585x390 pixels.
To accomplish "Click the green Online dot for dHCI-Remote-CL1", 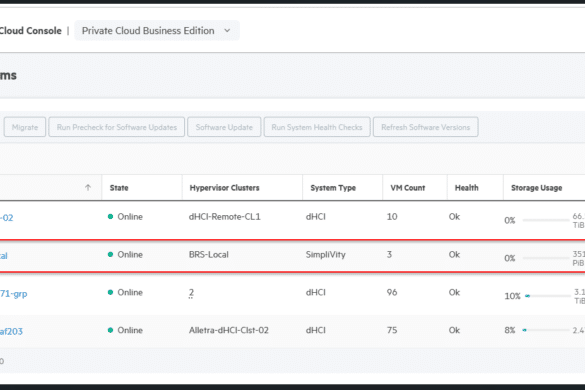I will click(110, 216).
